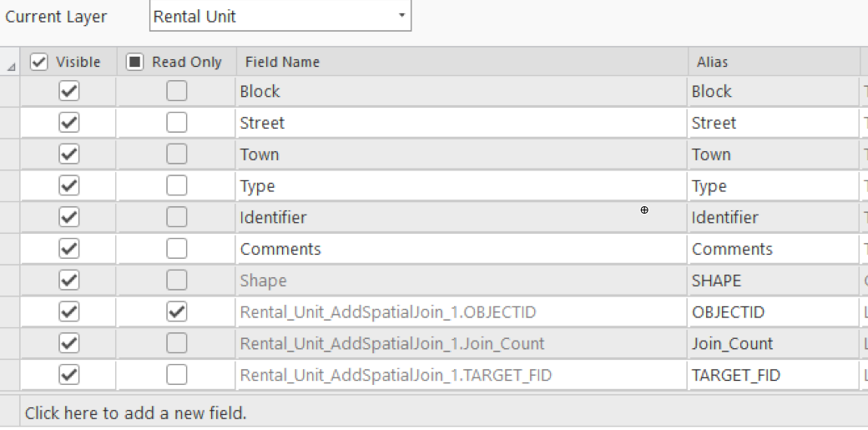The height and width of the screenshot is (430, 868).
Task: Toggle the Visible header checkbox for all fields
Action: [38, 62]
